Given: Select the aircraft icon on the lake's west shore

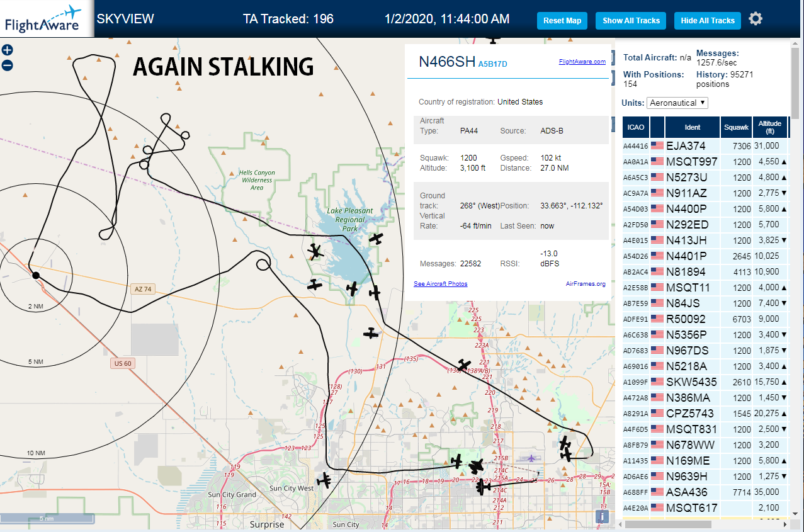Looking at the screenshot, I should pyautogui.click(x=315, y=252).
